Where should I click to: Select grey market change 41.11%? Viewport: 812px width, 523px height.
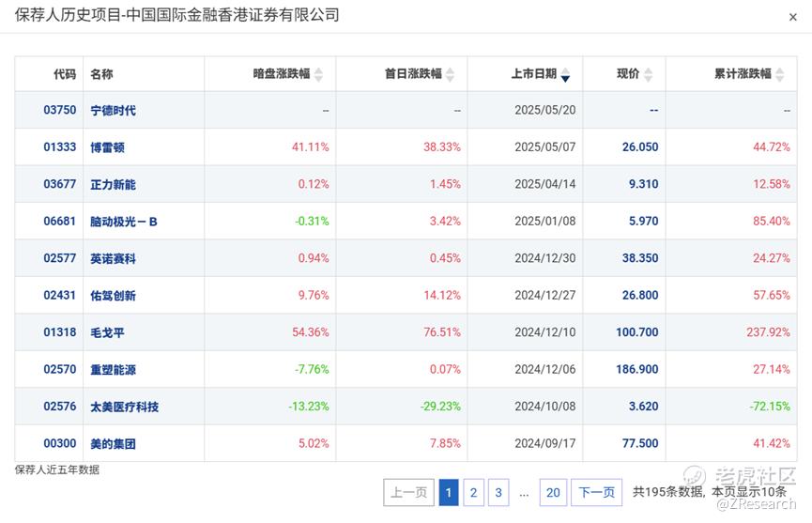(310, 147)
